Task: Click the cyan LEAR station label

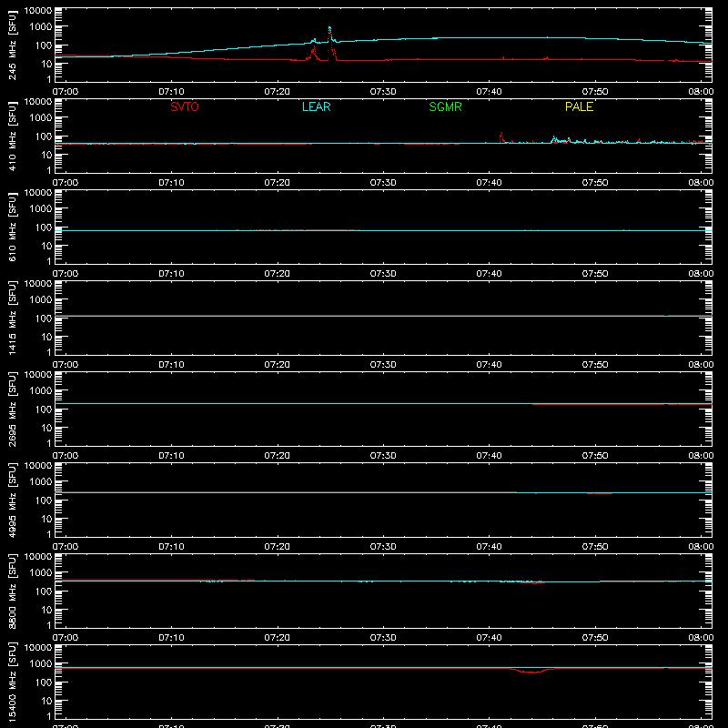Action: (316, 106)
